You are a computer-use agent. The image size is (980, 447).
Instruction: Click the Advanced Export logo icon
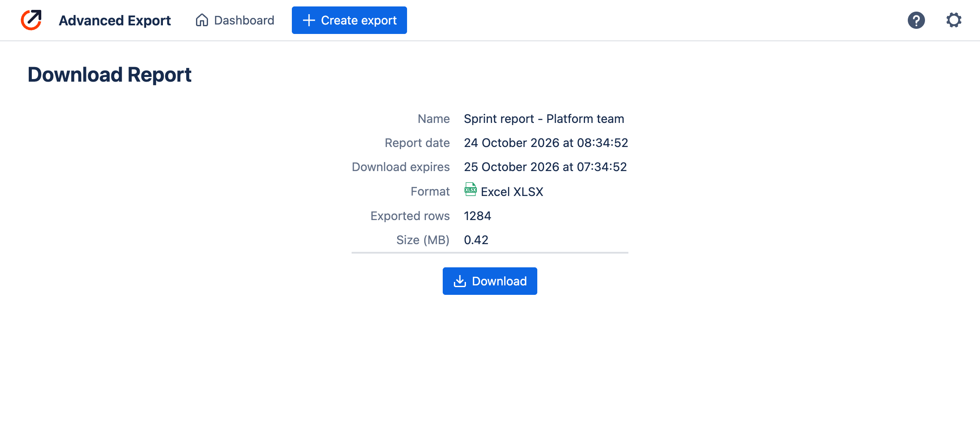[31, 20]
